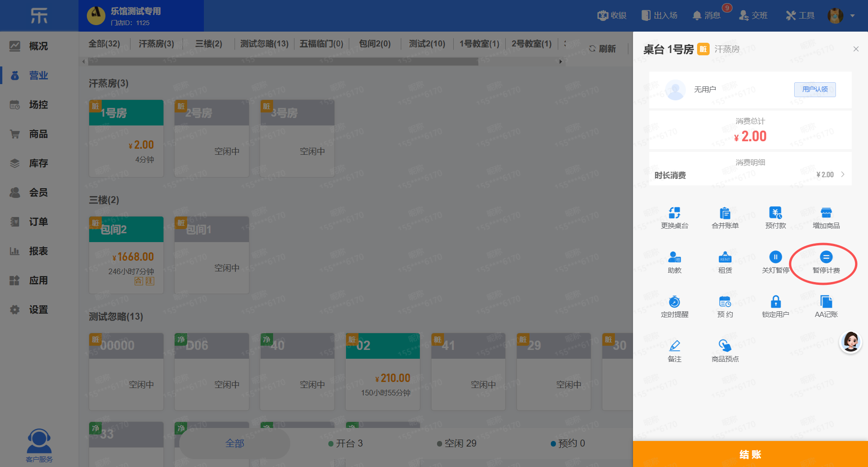Image resolution: width=868 pixels, height=467 pixels.
Task: Select the D06 table card
Action: (x=212, y=371)
